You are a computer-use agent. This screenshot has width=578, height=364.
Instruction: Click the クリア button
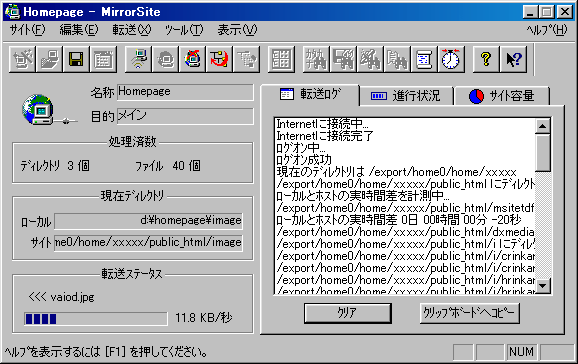348,313
